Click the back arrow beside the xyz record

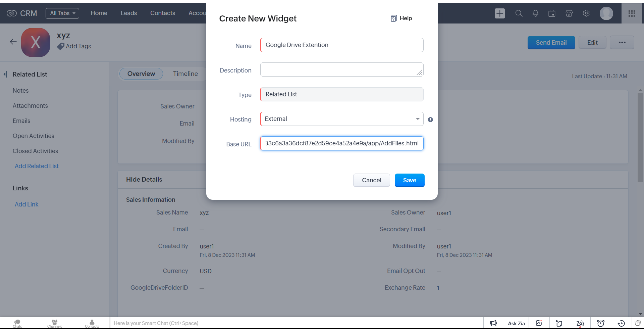(13, 42)
